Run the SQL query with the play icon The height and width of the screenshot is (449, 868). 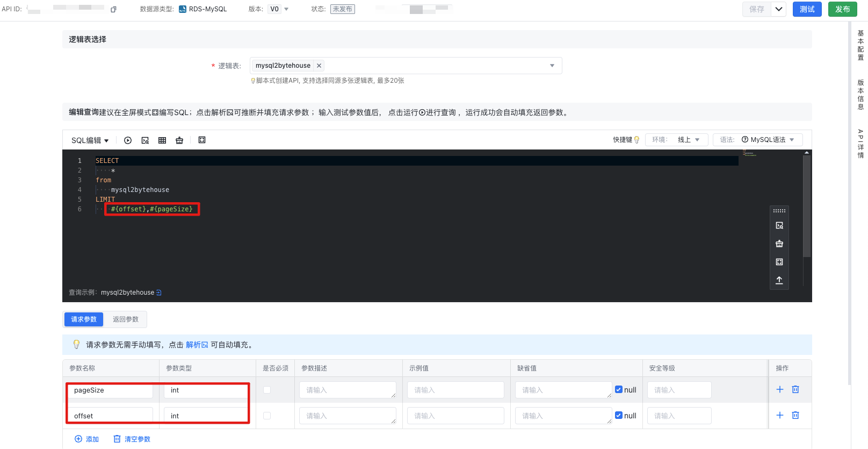tap(128, 140)
